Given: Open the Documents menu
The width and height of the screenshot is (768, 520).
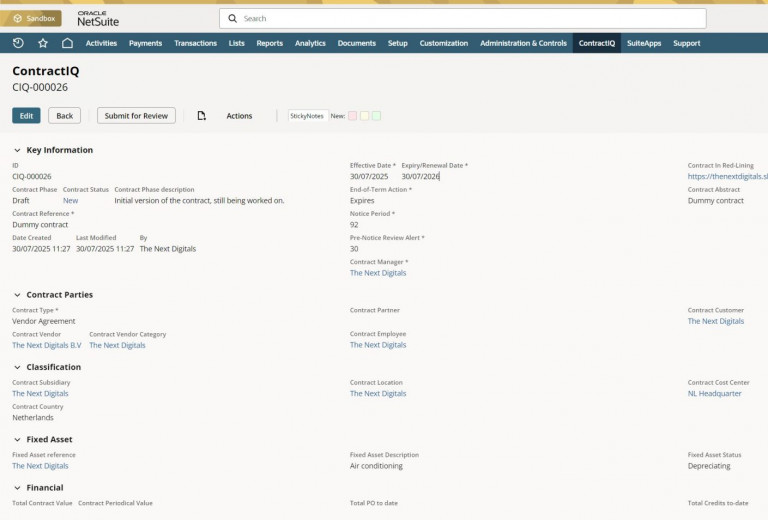Looking at the screenshot, I should click(x=357, y=43).
